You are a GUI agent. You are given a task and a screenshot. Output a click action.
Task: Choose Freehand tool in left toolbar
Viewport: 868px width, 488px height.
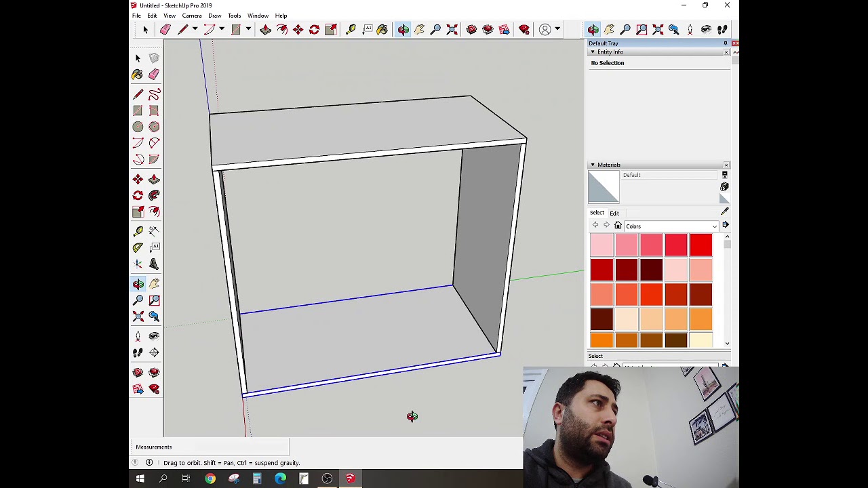point(154,94)
